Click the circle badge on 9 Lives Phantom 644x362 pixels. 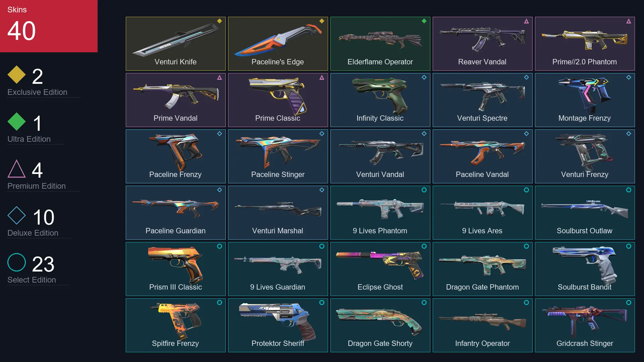pyautogui.click(x=424, y=190)
